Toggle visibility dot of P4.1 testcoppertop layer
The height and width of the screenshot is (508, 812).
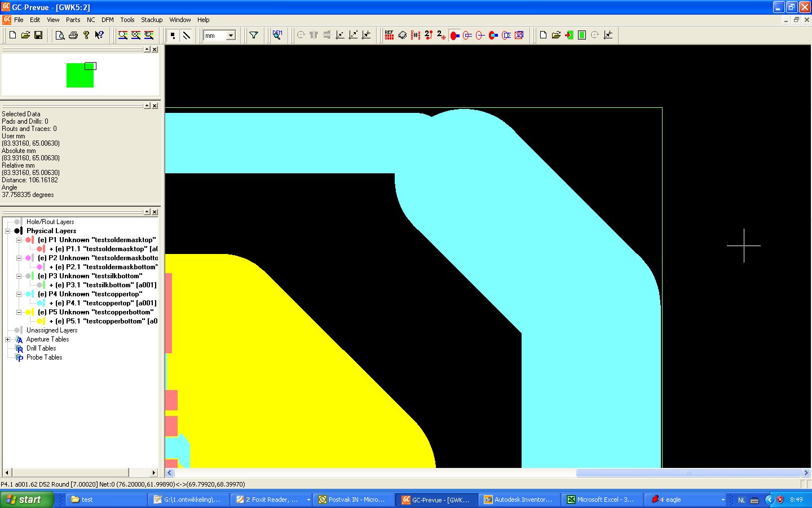tap(40, 303)
